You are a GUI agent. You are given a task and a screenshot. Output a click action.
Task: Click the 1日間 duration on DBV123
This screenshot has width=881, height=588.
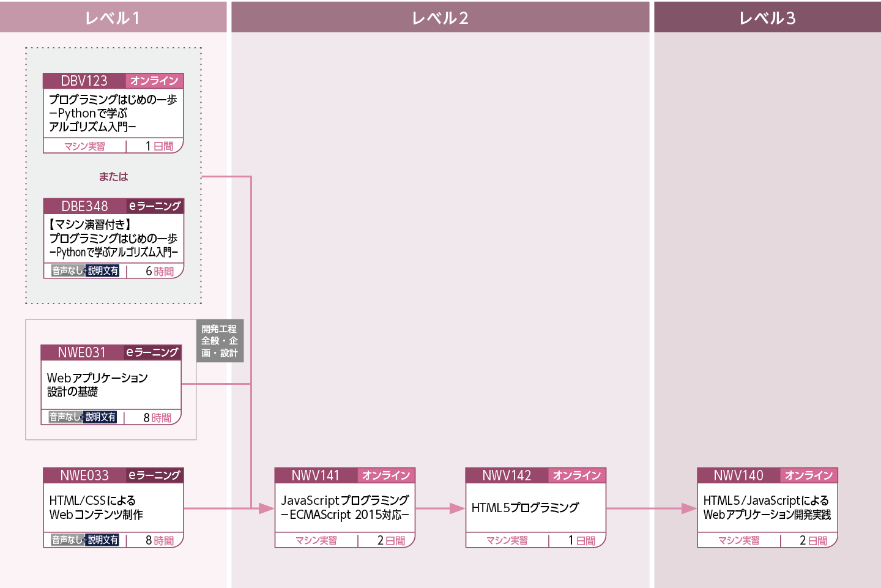159,146
